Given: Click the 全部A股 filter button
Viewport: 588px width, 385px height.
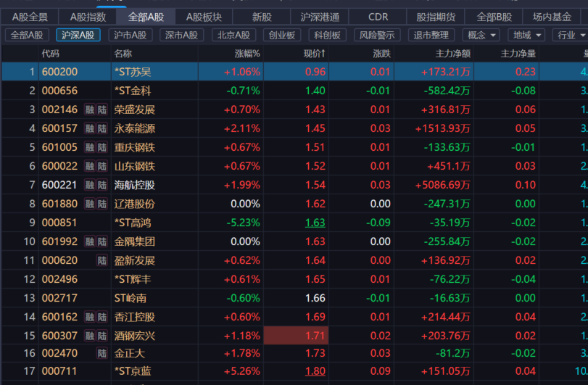Looking at the screenshot, I should (x=27, y=36).
